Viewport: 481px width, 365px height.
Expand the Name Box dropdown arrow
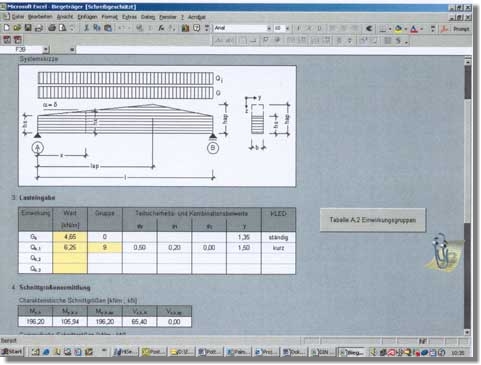pyautogui.click(x=46, y=50)
